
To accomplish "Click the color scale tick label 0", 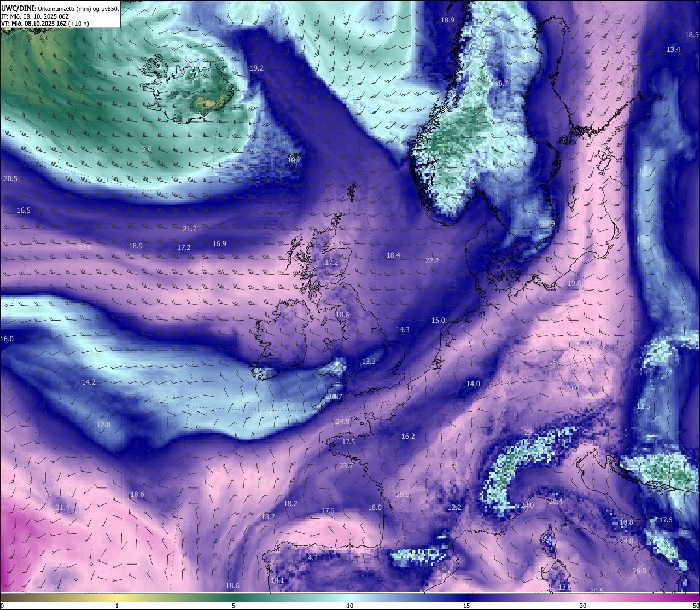I will coord(2,606).
